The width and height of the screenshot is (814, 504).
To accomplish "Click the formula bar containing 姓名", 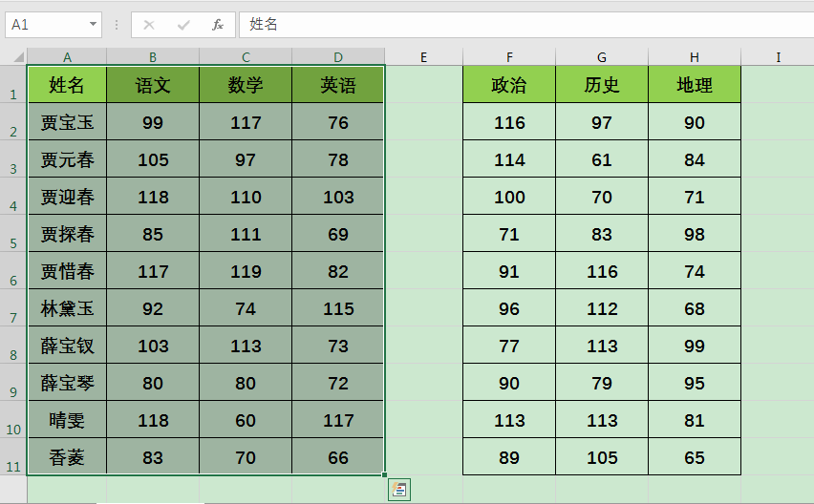I will (526, 25).
